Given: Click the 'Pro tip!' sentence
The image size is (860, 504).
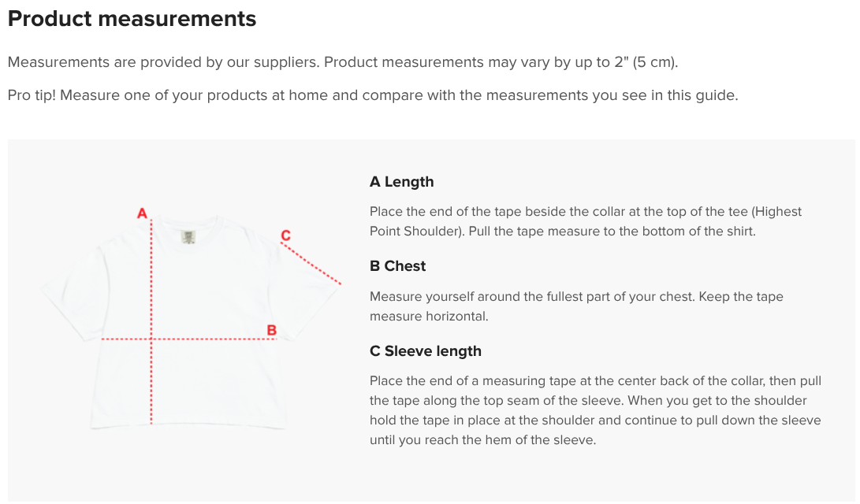Looking at the screenshot, I should [x=373, y=95].
